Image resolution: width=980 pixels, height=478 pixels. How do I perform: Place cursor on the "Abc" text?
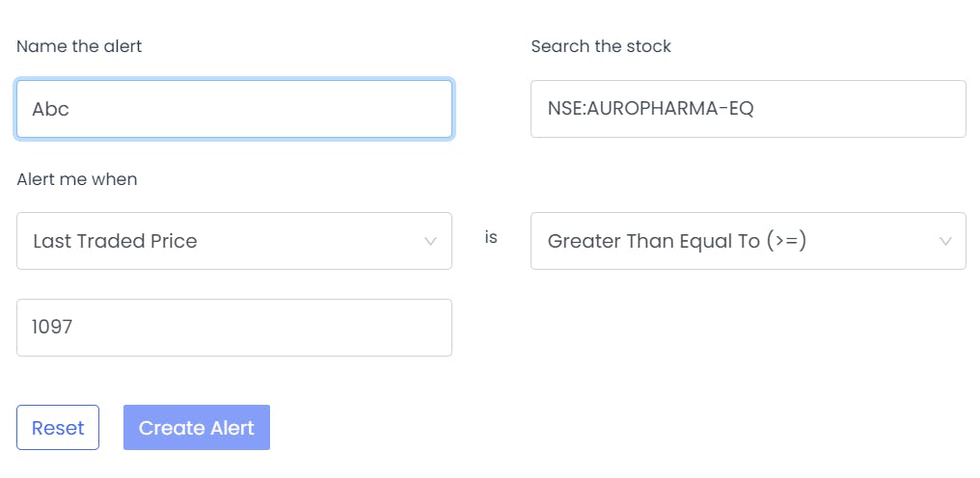tap(50, 109)
